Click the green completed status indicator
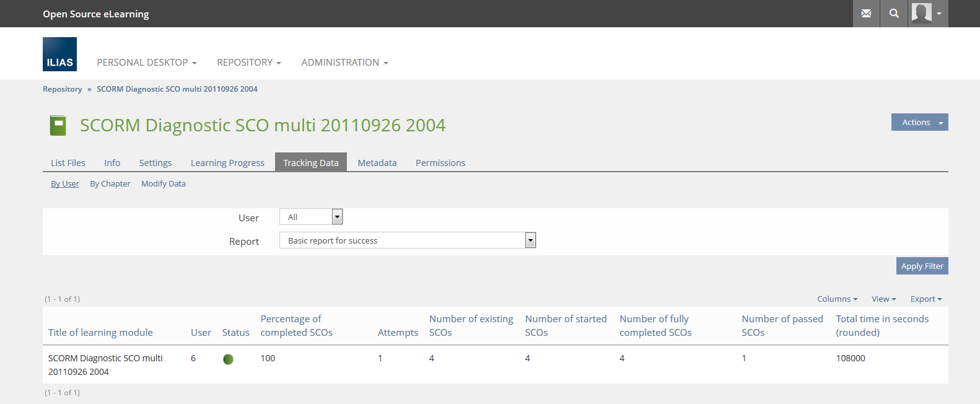 click(228, 359)
